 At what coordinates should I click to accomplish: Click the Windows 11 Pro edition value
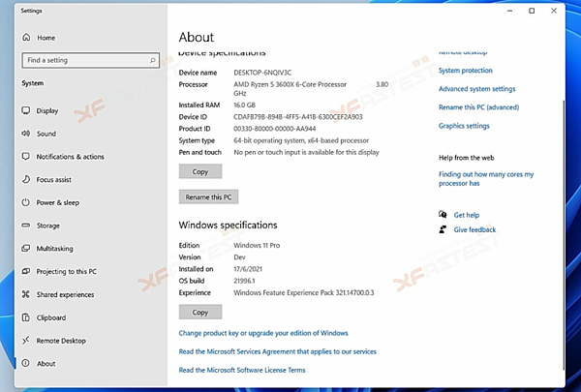[x=257, y=245]
